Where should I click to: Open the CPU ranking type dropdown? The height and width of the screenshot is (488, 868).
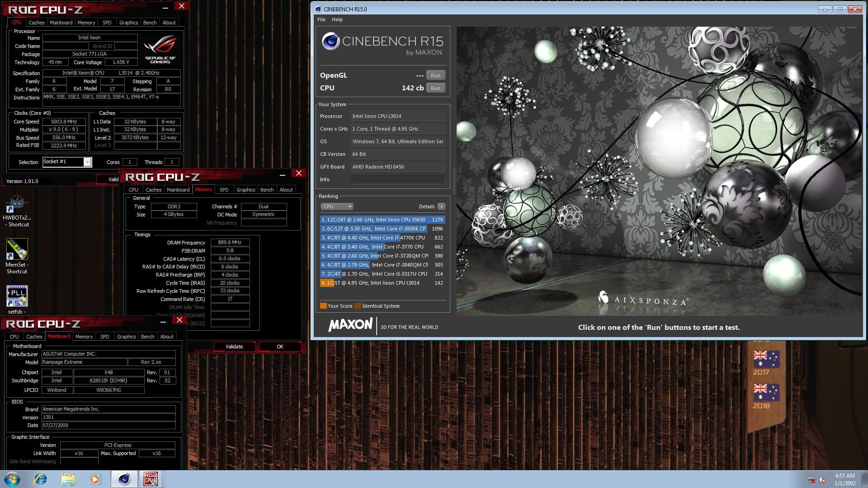(337, 206)
